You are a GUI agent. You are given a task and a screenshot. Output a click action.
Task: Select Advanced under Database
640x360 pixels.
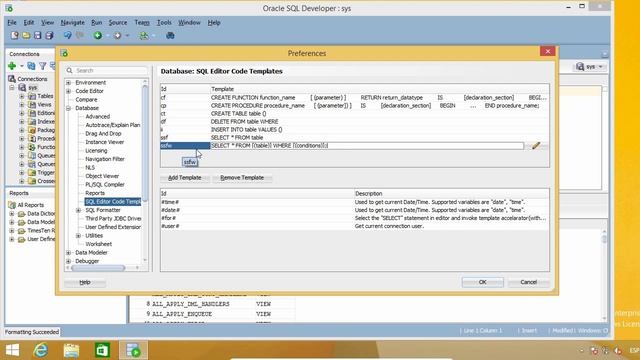click(98, 117)
